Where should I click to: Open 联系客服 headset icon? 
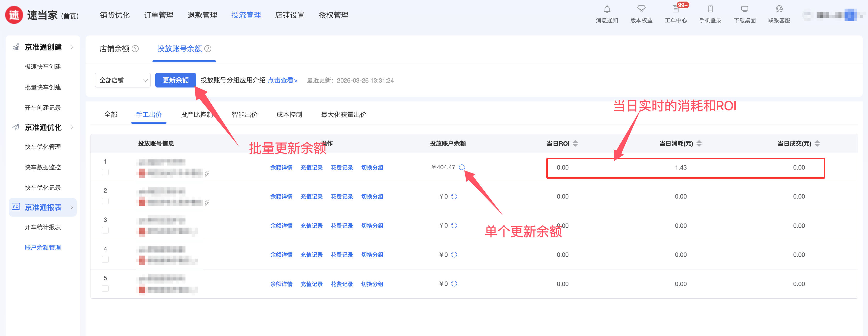click(x=779, y=9)
